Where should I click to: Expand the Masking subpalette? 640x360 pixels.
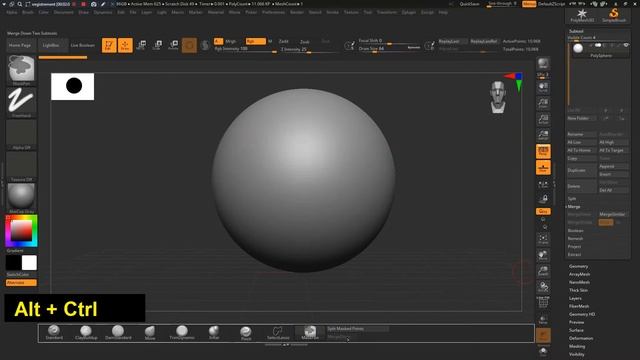[577, 346]
